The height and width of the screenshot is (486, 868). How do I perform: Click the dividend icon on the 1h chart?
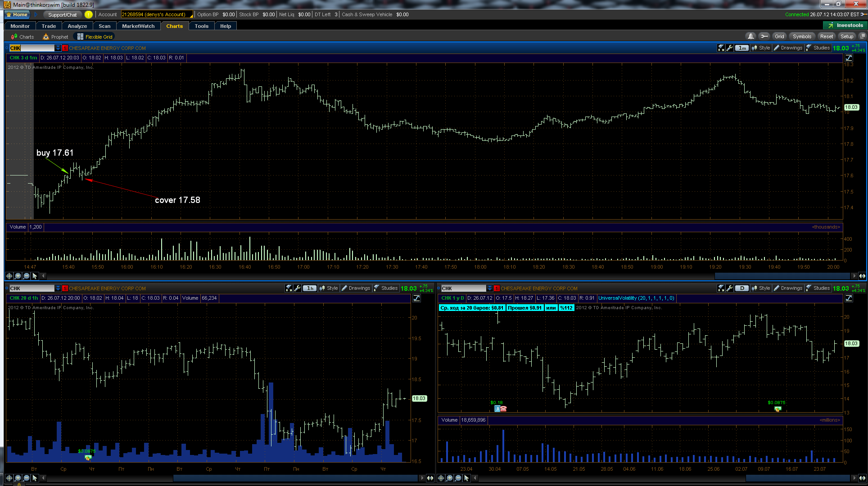point(88,457)
